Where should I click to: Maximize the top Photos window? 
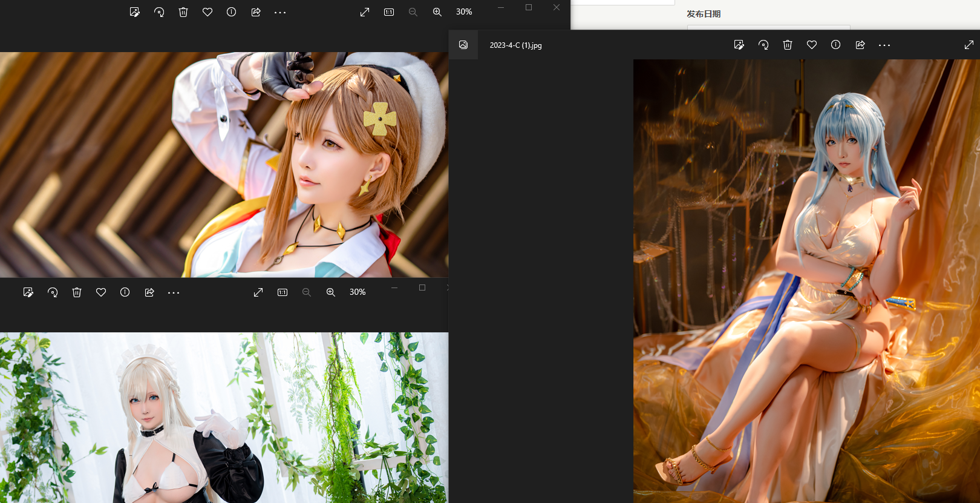coord(529,7)
